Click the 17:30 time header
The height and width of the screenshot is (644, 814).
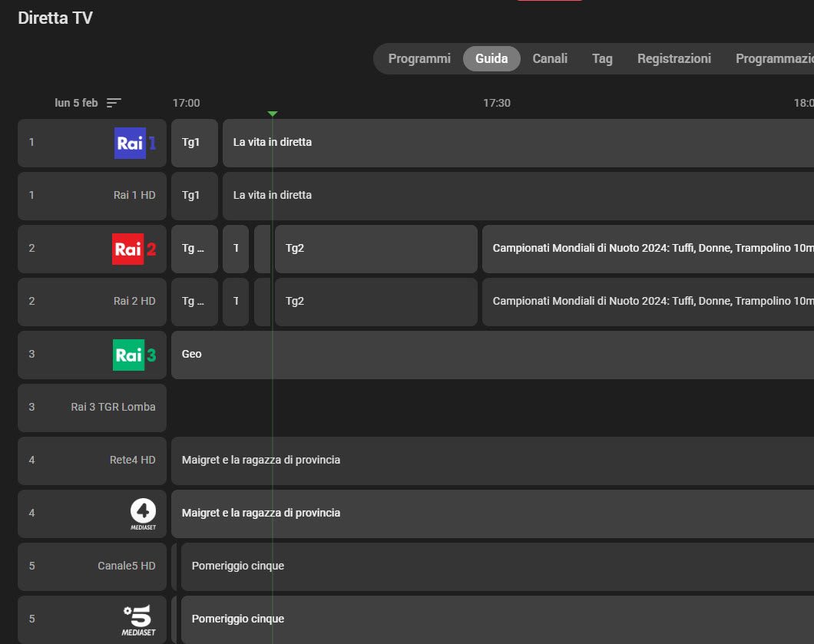(x=497, y=103)
